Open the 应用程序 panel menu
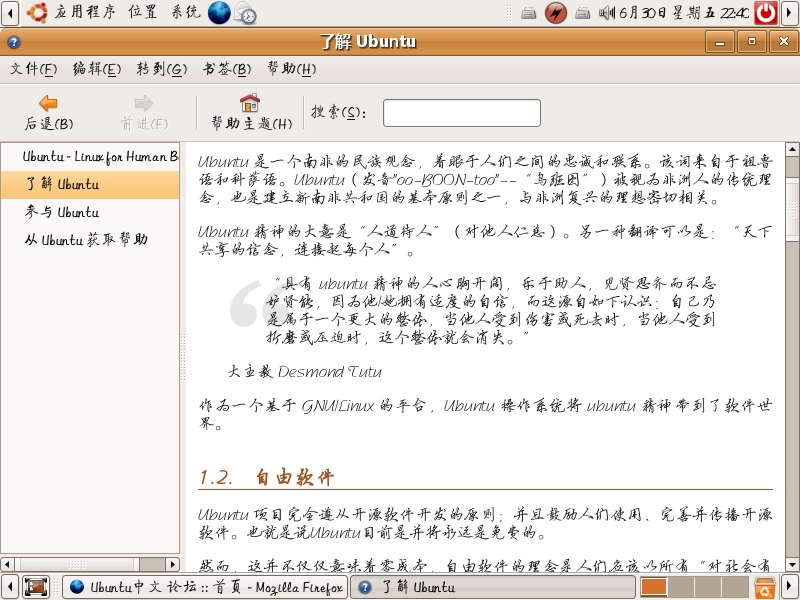The height and width of the screenshot is (600, 800). point(85,12)
